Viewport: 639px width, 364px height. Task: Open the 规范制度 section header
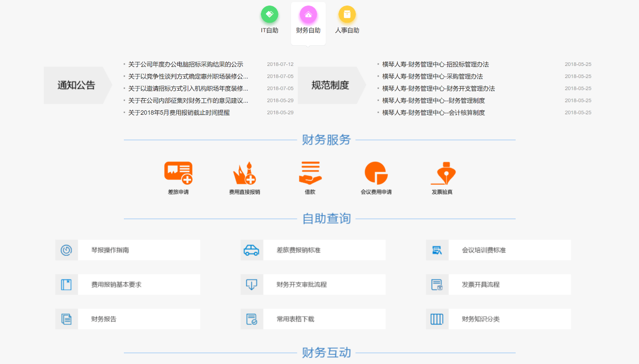pyautogui.click(x=330, y=85)
